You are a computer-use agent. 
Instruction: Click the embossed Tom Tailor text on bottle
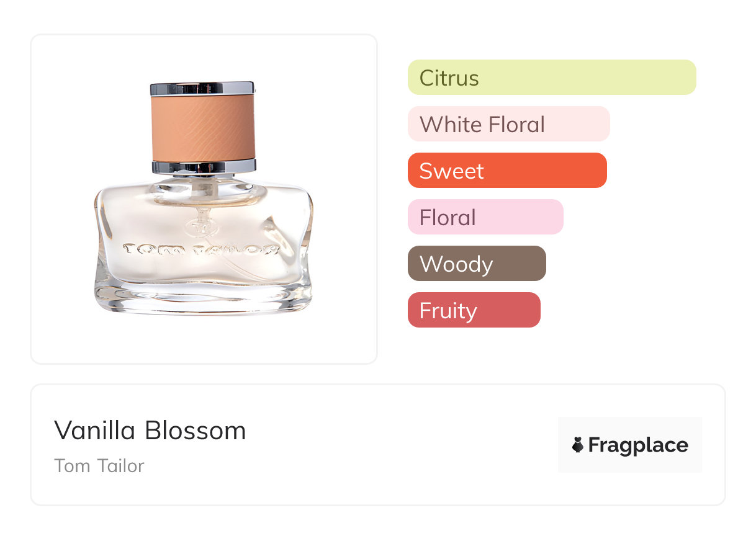pos(202,249)
